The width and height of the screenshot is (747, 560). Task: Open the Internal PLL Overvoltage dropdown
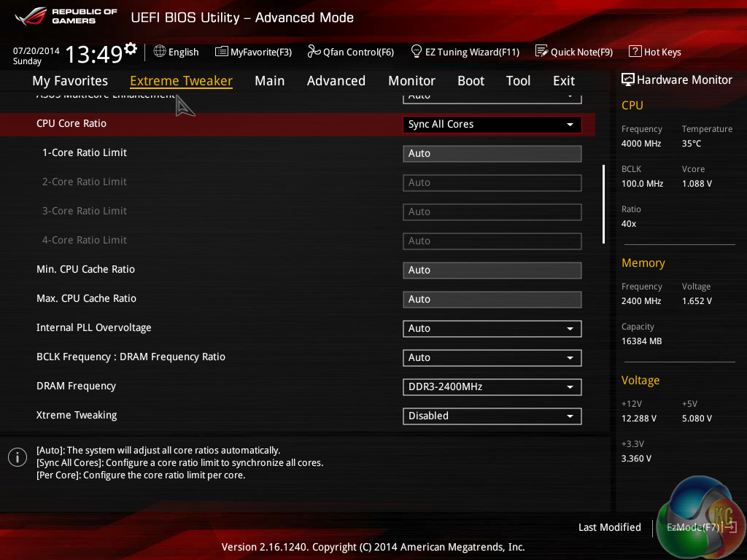492,329
